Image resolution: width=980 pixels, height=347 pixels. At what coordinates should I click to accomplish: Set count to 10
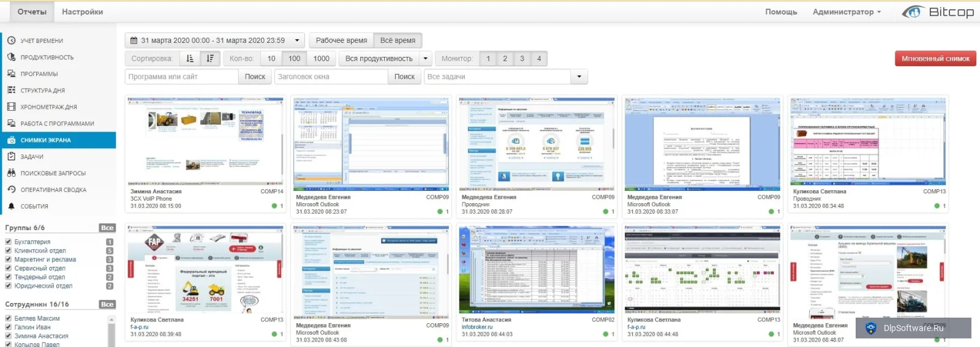271,59
